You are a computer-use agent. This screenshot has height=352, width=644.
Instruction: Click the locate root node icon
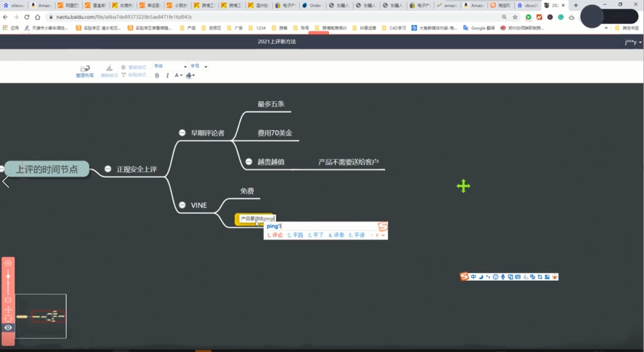(x=8, y=319)
